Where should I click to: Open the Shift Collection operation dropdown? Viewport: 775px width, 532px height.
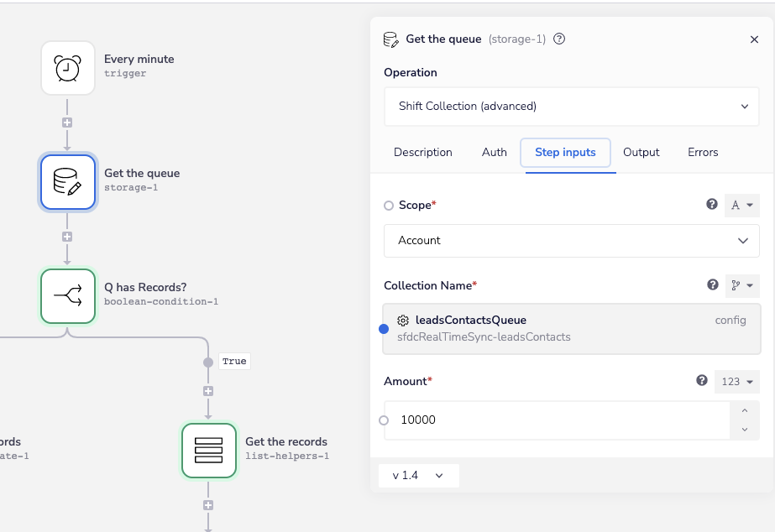[571, 107]
